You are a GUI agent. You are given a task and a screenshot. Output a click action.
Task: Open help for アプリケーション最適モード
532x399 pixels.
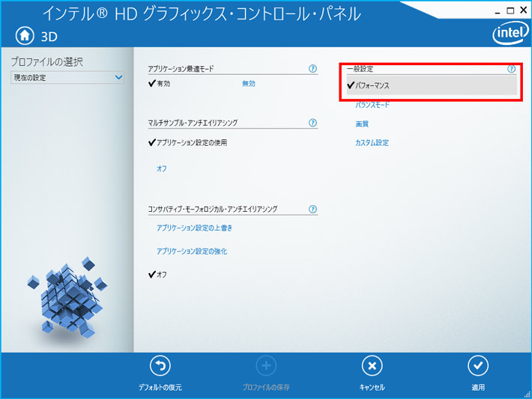(312, 69)
